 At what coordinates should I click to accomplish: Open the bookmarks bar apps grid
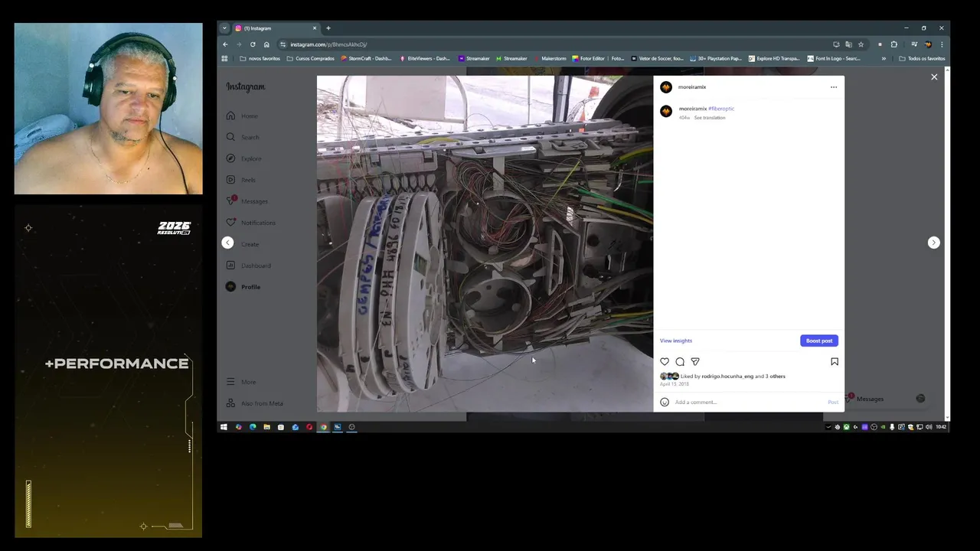click(x=224, y=58)
